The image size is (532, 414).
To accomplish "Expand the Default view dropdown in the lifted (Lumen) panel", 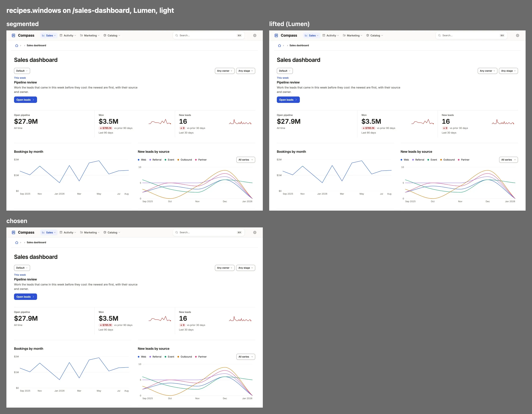I will pos(285,71).
